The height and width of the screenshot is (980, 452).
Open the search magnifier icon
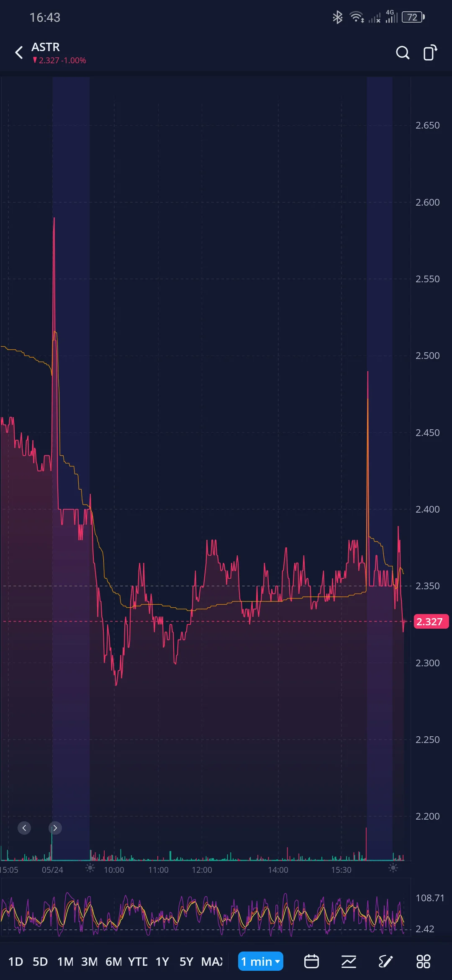[x=403, y=53]
